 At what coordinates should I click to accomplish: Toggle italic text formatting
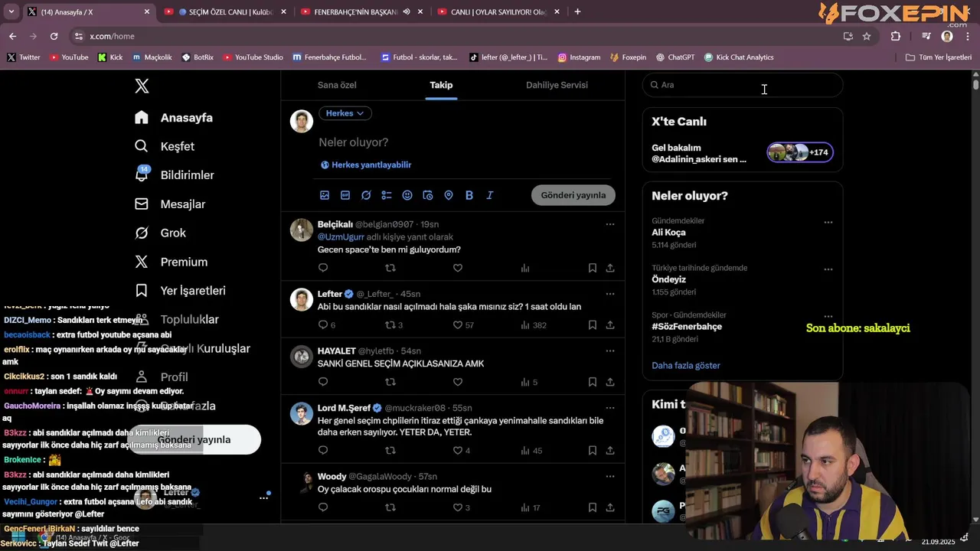point(490,195)
